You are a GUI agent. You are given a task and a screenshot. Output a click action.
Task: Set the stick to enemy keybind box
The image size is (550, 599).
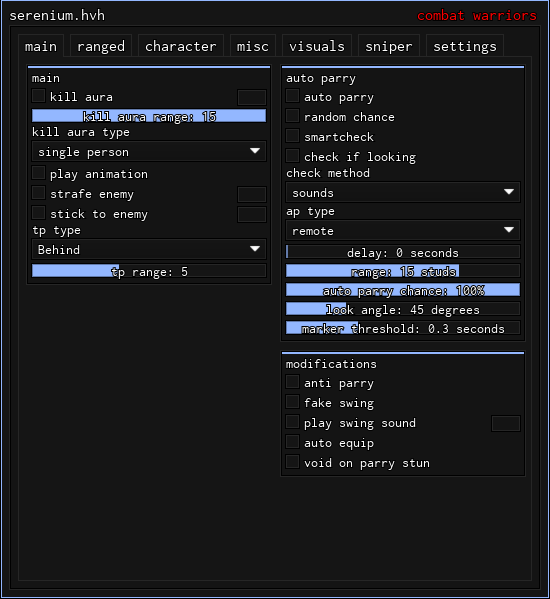tap(252, 214)
